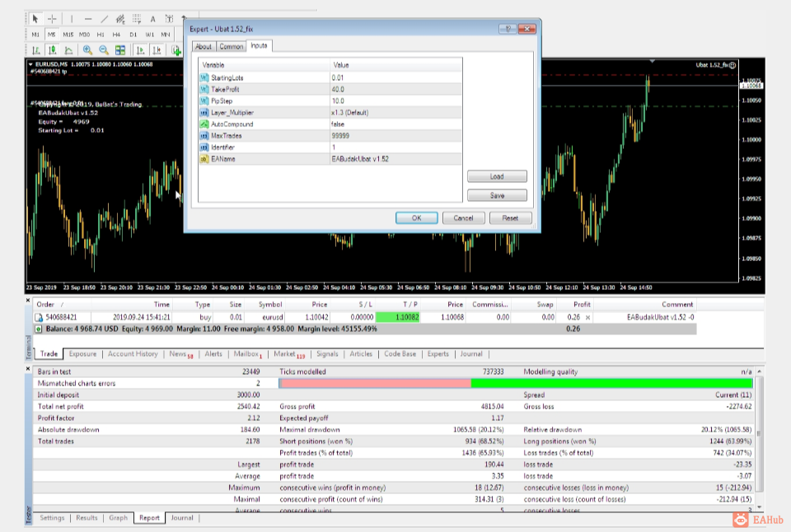Click the Save button
Image resolution: width=791 pixels, height=532 pixels.
(x=497, y=196)
